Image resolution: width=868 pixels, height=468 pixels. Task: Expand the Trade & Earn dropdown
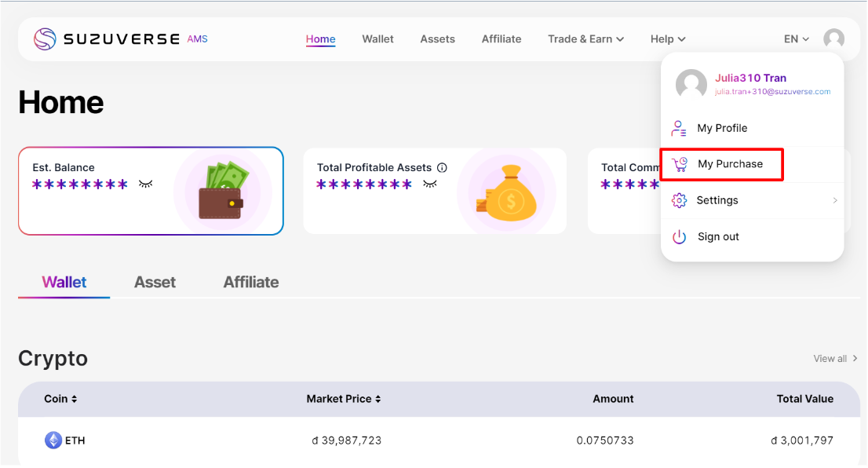click(x=585, y=39)
